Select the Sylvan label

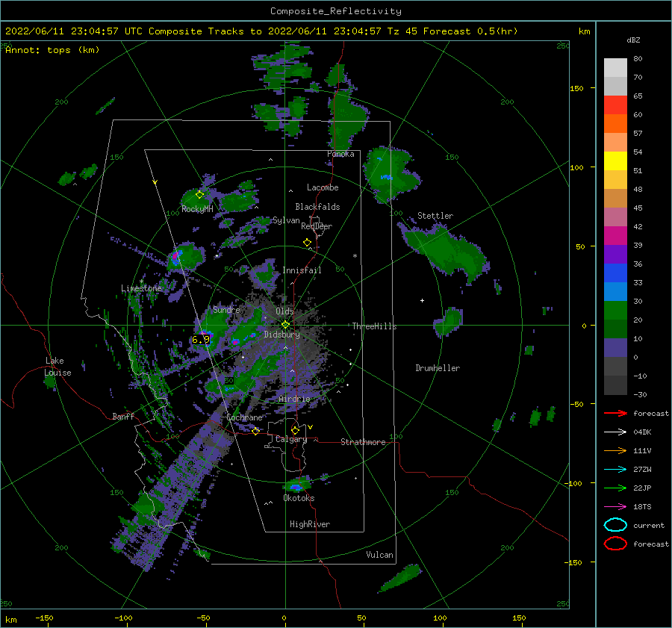(286, 221)
